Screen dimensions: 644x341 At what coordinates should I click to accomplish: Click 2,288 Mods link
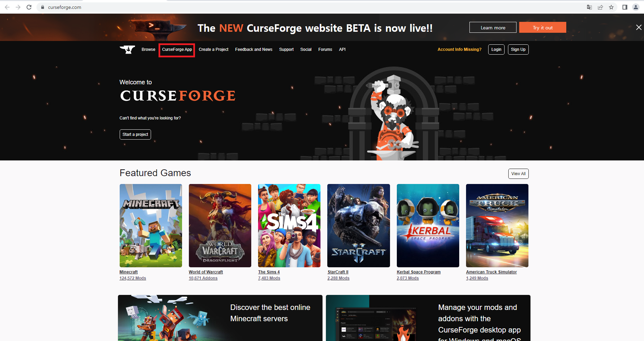coord(339,278)
